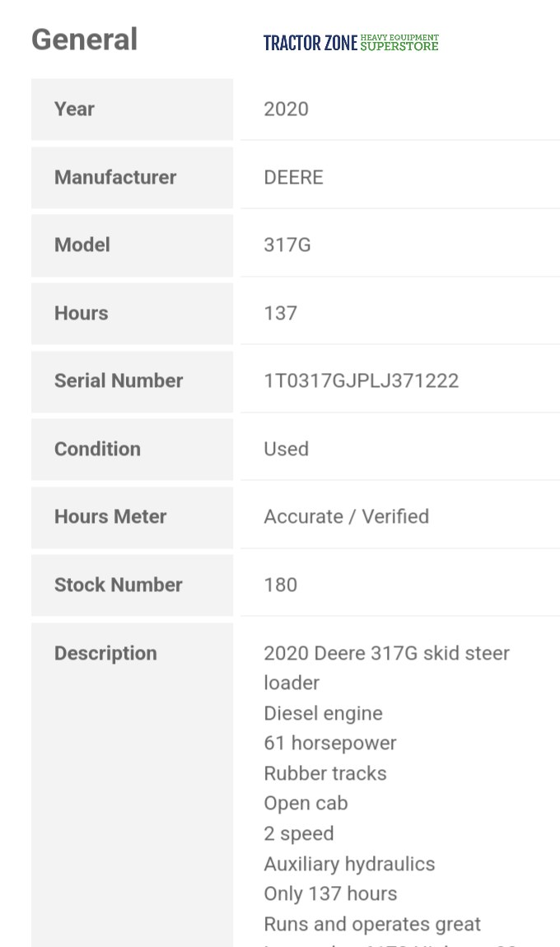Click the General section heading
The image size is (560, 947).
84,40
